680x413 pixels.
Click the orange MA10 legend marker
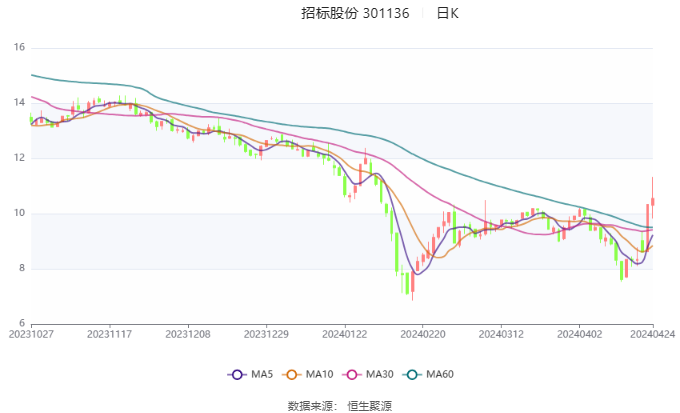click(x=293, y=374)
